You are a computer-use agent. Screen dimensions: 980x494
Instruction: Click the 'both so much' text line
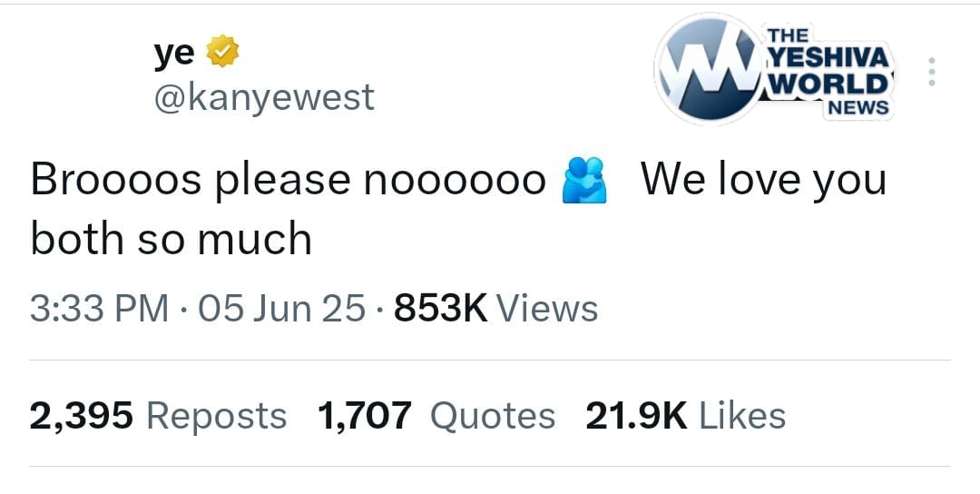[x=171, y=240]
